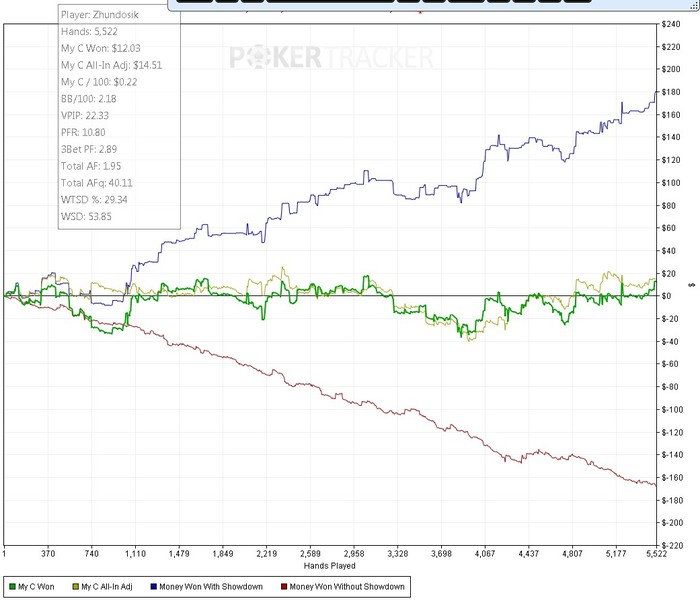This screenshot has width=700, height=605.
Task: Click the My C Won legend entry
Action: pyautogui.click(x=32, y=587)
